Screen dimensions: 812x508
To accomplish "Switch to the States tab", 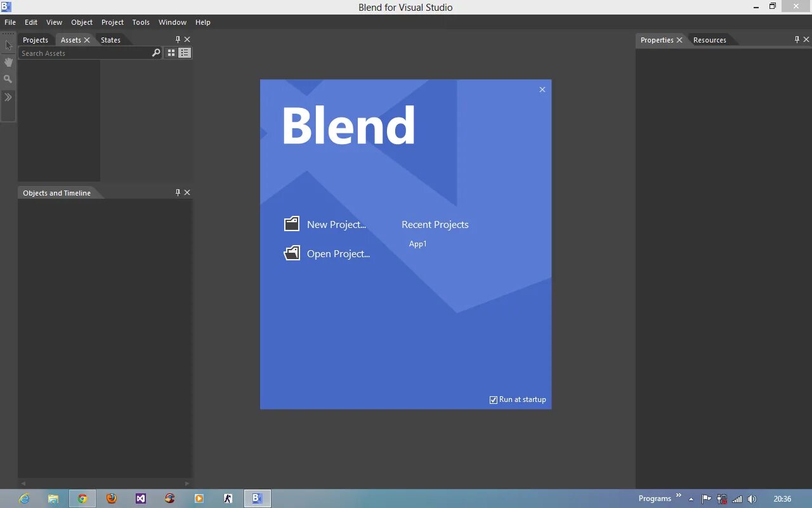I will 110,40.
